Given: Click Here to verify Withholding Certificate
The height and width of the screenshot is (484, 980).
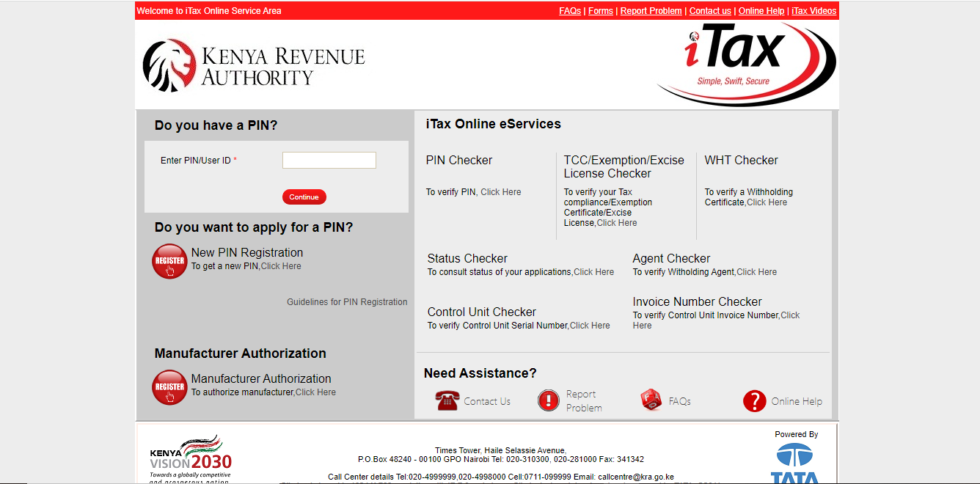Looking at the screenshot, I should tap(767, 202).
